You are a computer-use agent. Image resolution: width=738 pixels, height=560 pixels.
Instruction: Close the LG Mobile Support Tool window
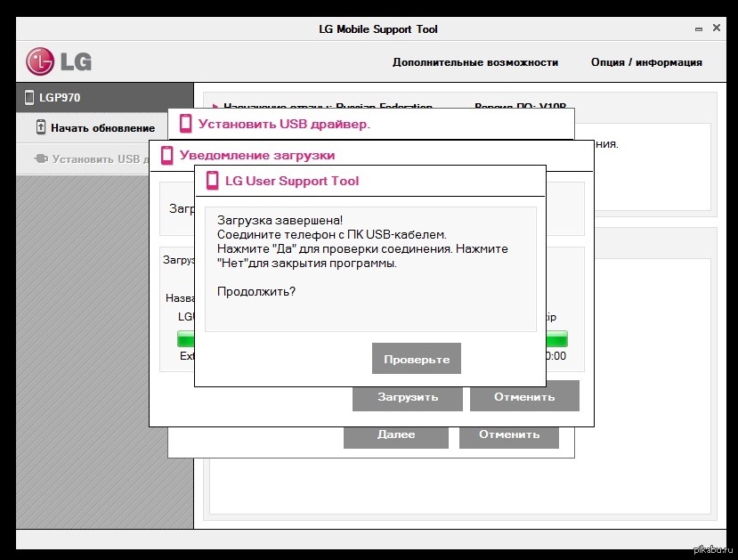click(717, 28)
